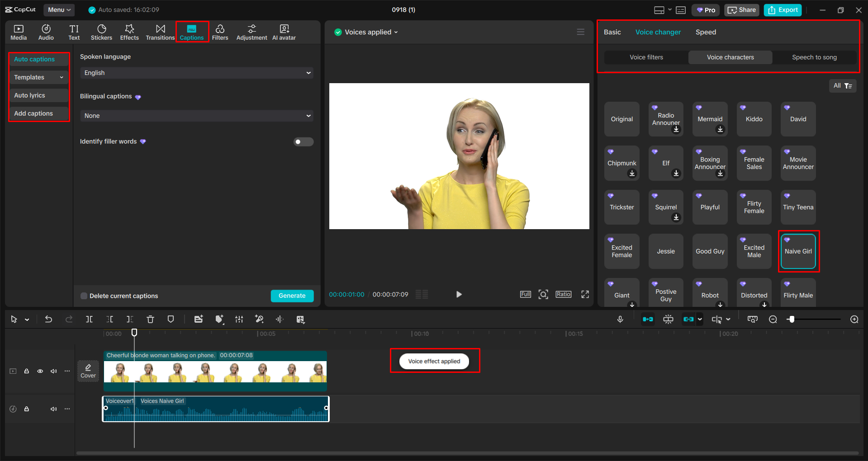Open the Speed tab in the right panel

coord(705,32)
